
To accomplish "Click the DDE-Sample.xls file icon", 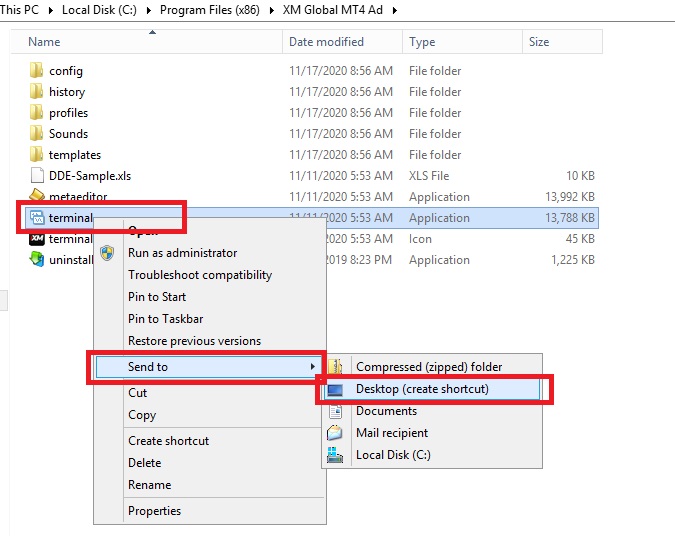I will pos(36,176).
